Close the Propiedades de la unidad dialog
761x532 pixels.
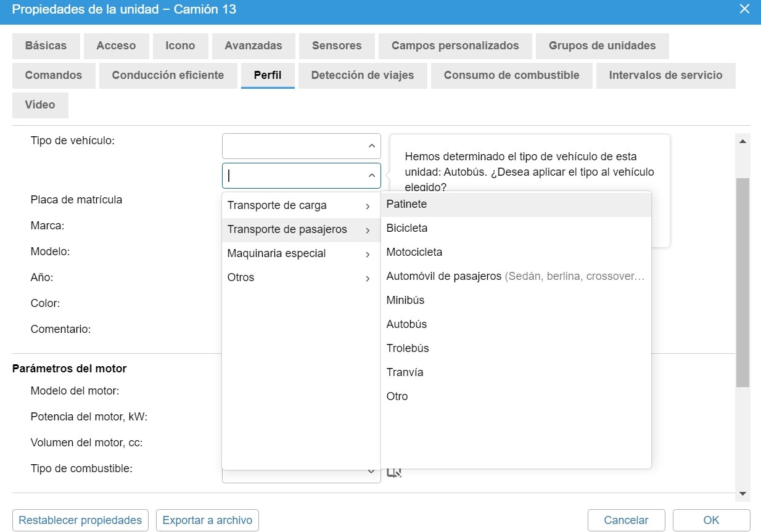point(744,9)
